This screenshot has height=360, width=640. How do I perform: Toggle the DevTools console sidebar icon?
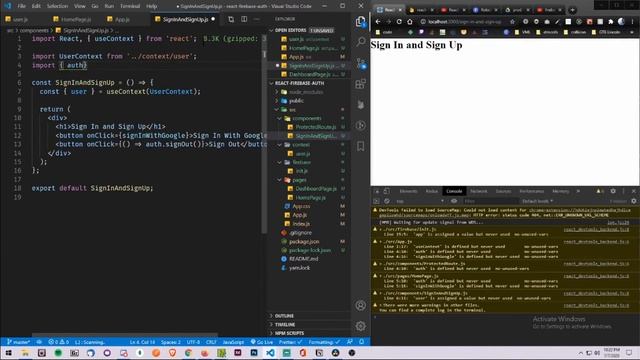(376, 201)
